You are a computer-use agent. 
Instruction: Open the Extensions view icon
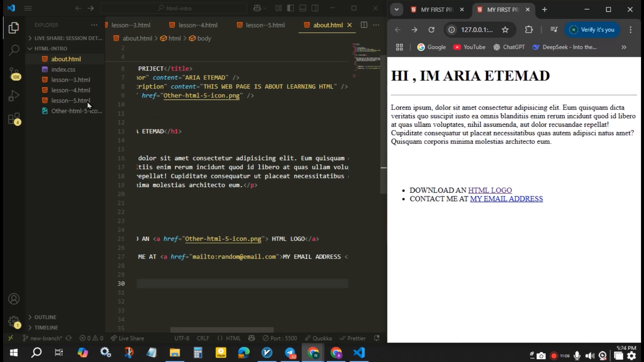[x=14, y=119]
